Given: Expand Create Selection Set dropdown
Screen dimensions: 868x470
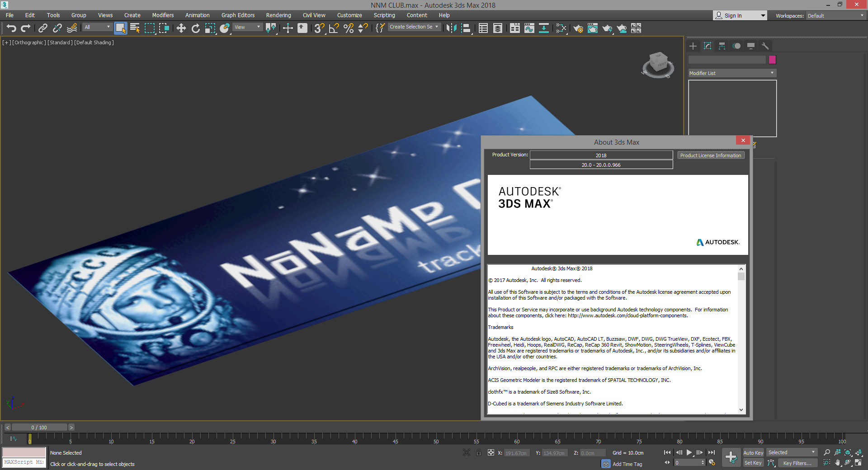Looking at the screenshot, I should coord(414,27).
